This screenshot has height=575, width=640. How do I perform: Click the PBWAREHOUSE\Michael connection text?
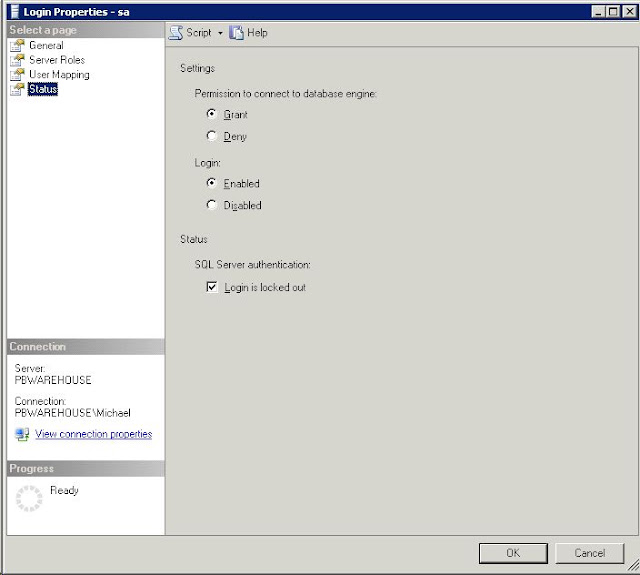pyautogui.click(x=73, y=413)
